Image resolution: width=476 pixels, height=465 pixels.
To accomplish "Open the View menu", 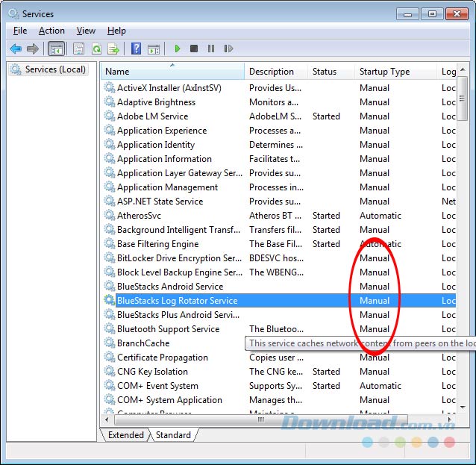I will pyautogui.click(x=86, y=31).
